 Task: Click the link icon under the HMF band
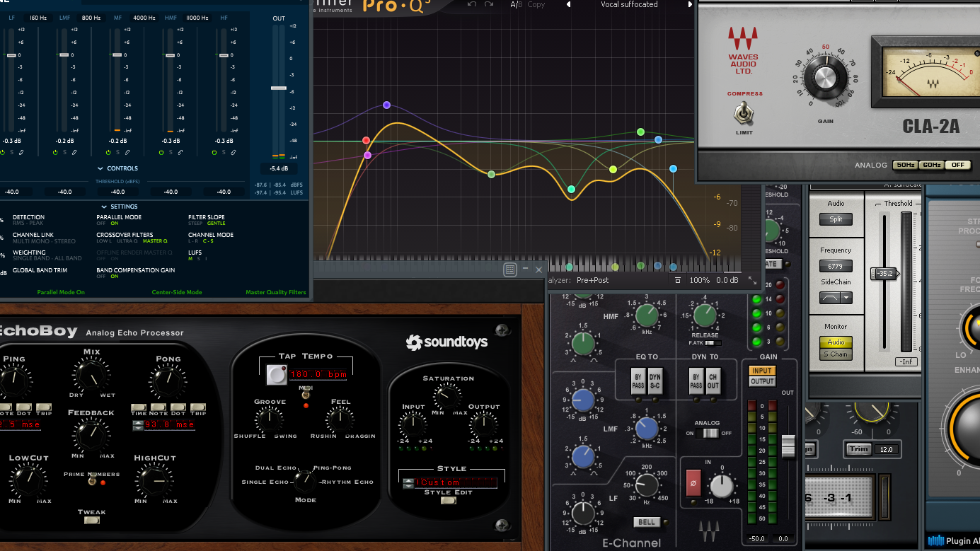[x=180, y=152]
